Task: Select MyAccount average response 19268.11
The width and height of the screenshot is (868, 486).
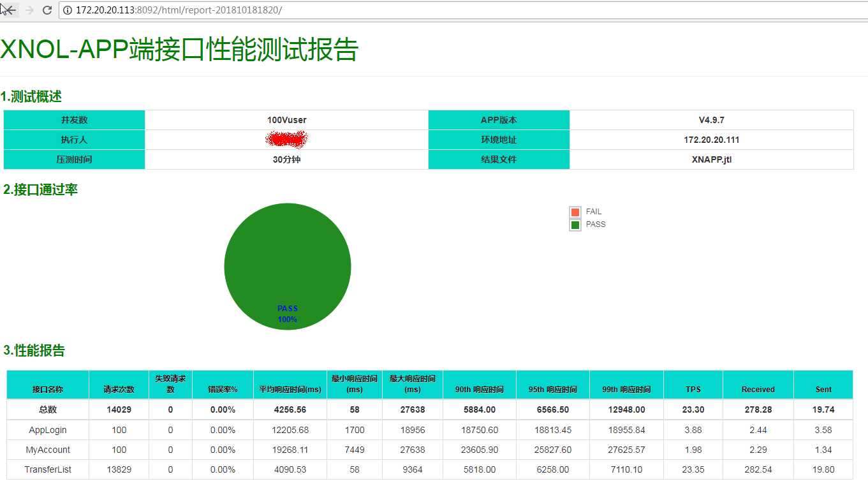Action: point(290,450)
